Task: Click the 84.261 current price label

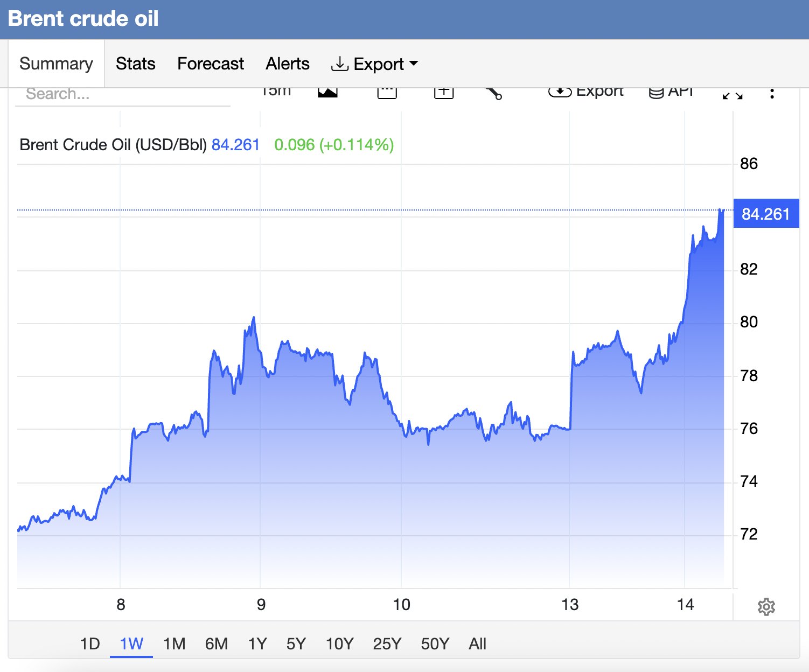Action: pyautogui.click(x=766, y=214)
